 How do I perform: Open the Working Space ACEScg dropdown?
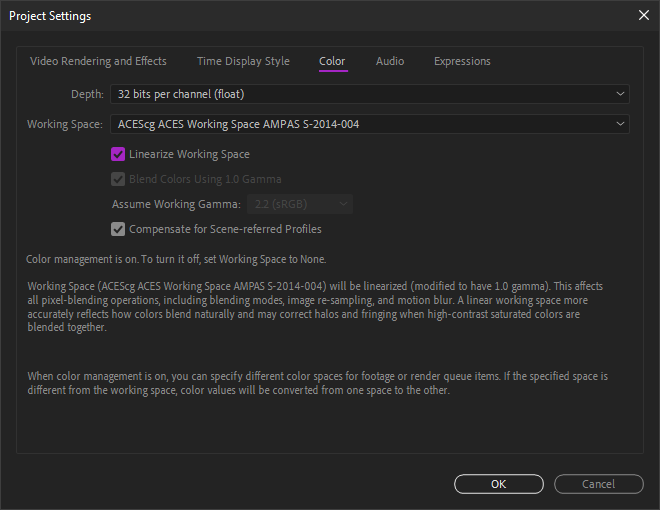(369, 124)
